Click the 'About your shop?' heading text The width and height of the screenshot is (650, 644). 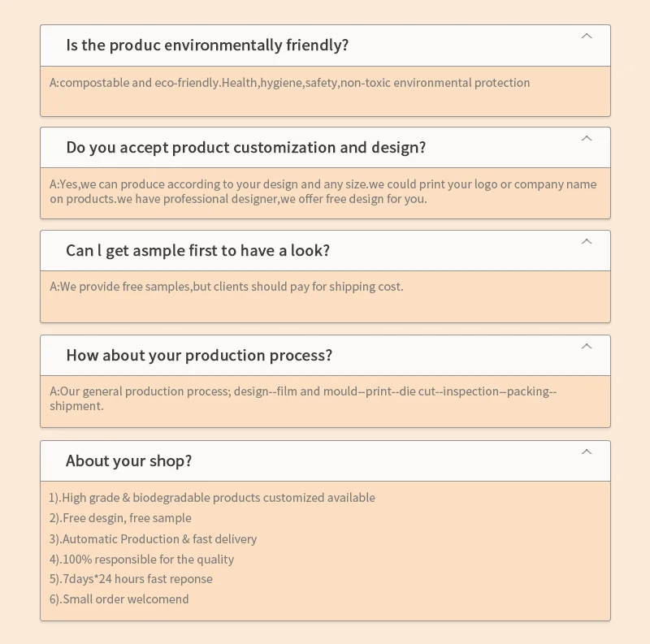tap(128, 461)
